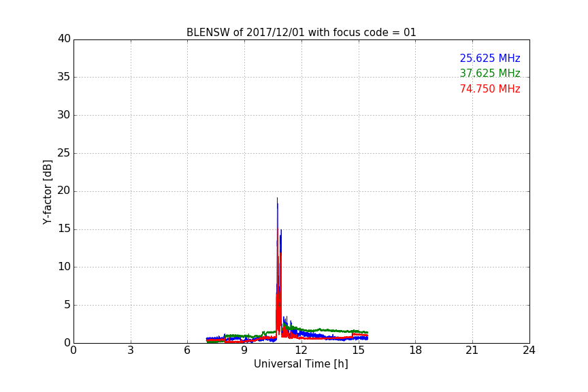Click the x-axis tick label '21'
This screenshot has height=392, width=588.
pos(472,350)
